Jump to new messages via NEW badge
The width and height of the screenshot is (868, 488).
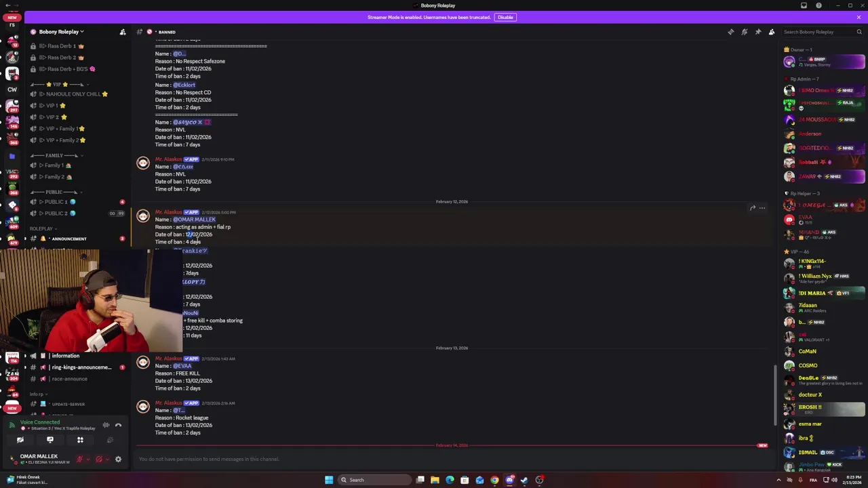(762, 445)
